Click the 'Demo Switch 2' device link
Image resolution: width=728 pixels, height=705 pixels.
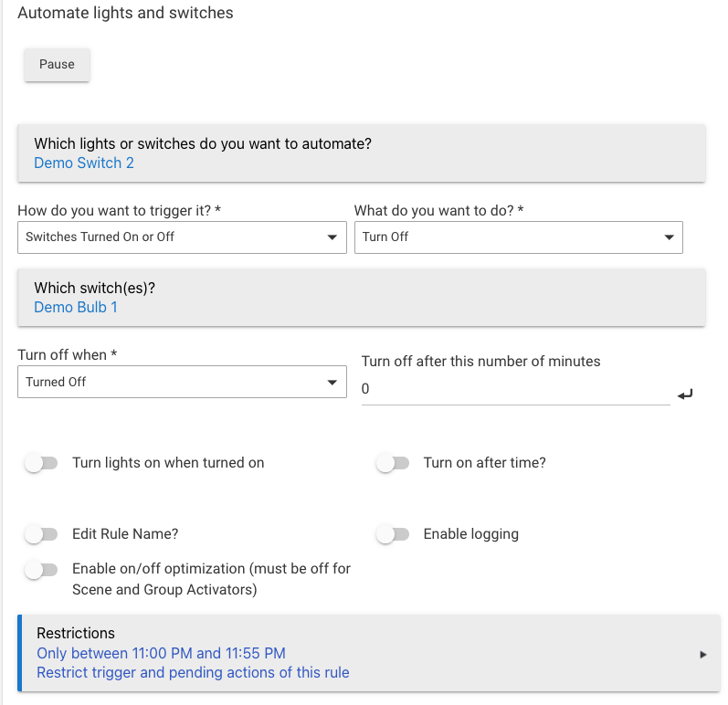[84, 163]
